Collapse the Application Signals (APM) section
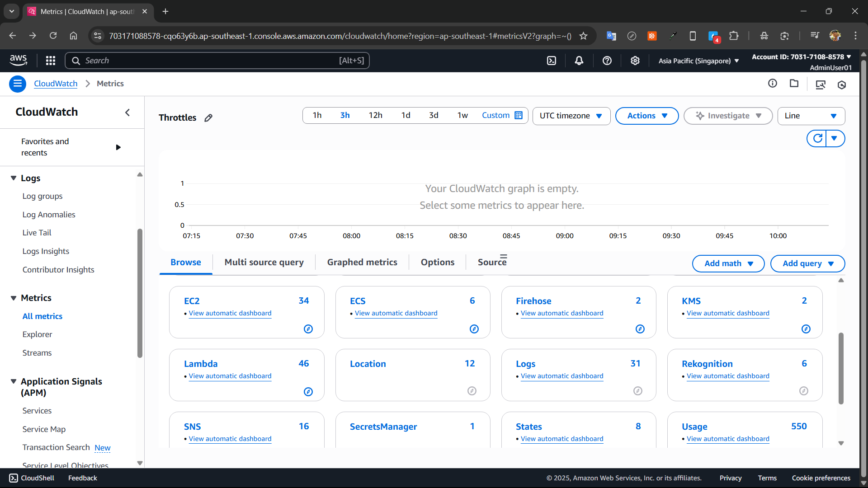Image resolution: width=868 pixels, height=488 pixels. pyautogui.click(x=14, y=382)
